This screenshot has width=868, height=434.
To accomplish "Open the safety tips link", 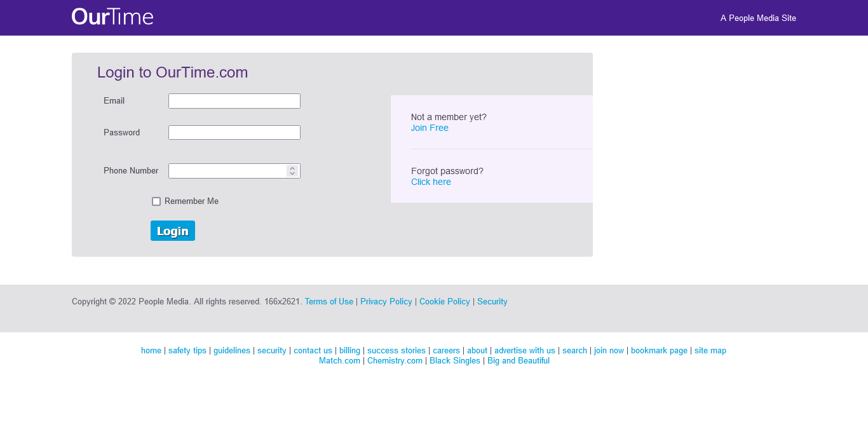I will (x=187, y=351).
